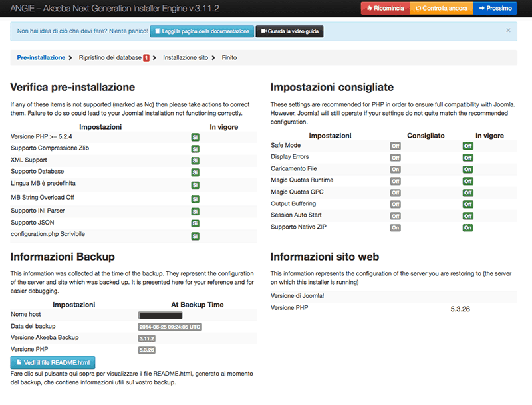
Task: Click the Informazioni sito web heading
Action: (x=325, y=257)
